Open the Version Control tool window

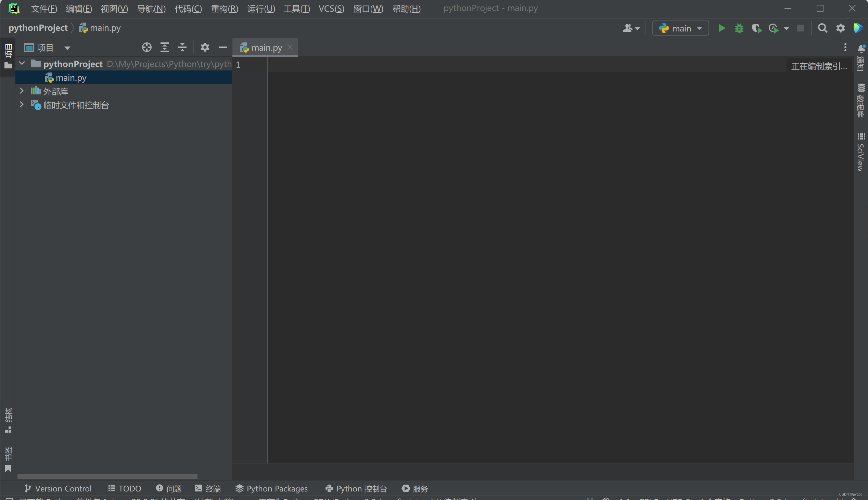pos(58,488)
